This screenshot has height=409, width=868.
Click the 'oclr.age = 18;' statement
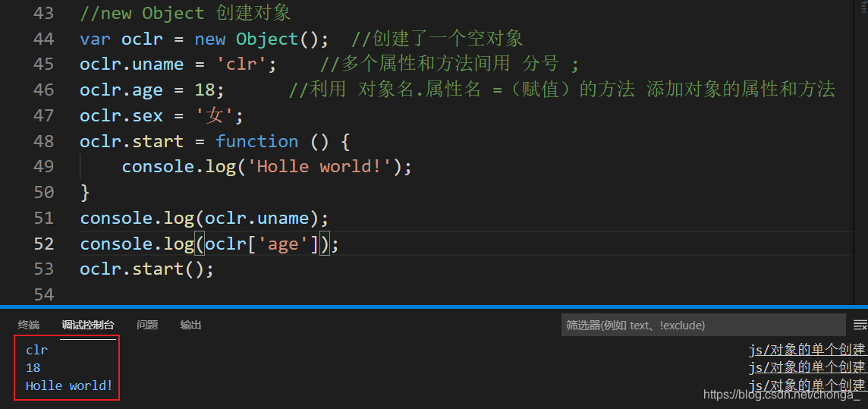[153, 90]
